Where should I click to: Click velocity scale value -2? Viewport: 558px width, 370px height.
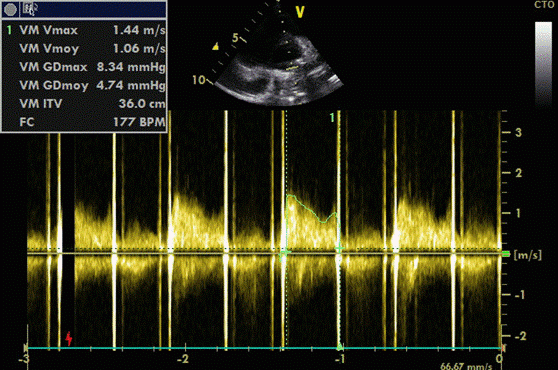point(520,336)
